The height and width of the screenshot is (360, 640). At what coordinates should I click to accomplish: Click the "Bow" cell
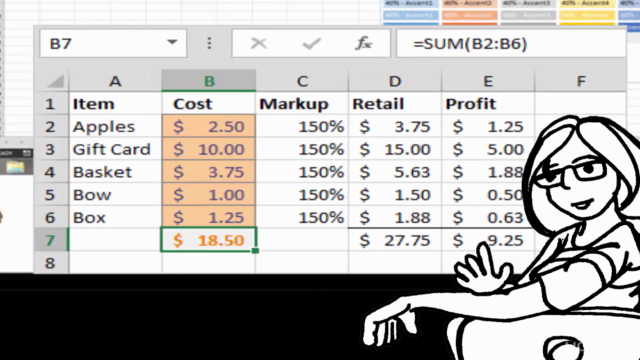(x=116, y=195)
